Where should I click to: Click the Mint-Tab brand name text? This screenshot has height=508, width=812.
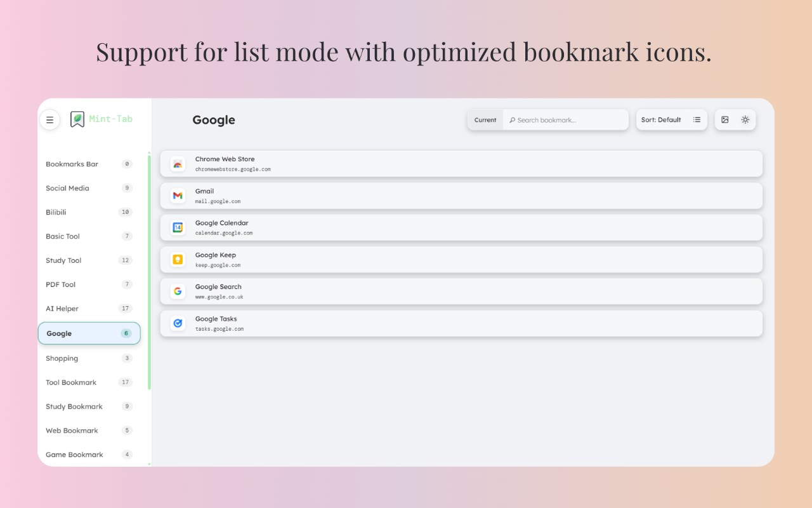point(111,119)
